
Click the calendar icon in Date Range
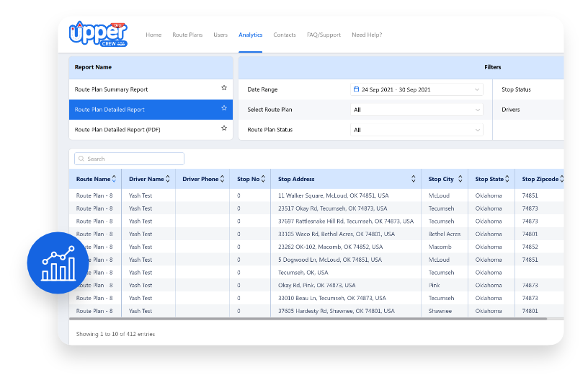[356, 89]
